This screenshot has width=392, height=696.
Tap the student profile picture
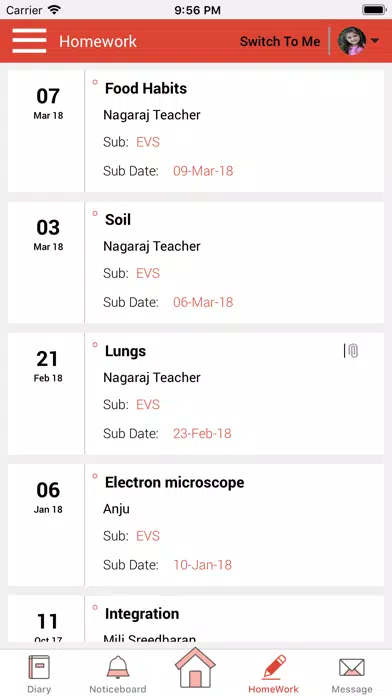(352, 41)
